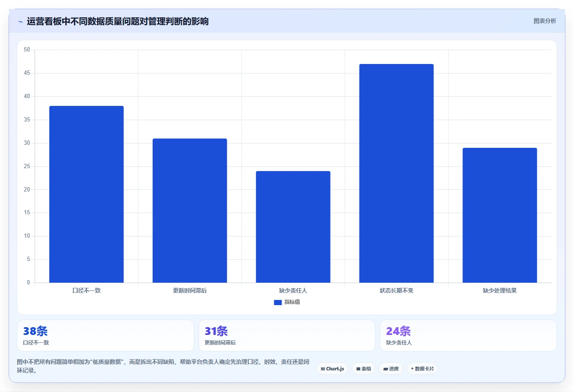
Task: Click the 更新时间滞后 x-axis label
Action: tap(190, 290)
